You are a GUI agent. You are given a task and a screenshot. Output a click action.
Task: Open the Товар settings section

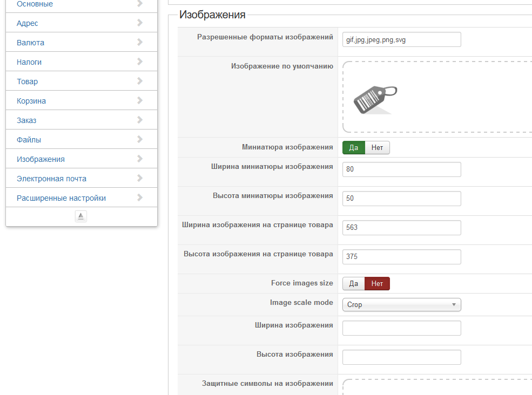tap(28, 81)
